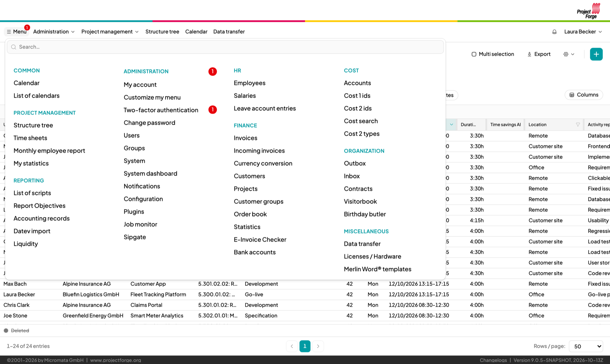Open the Rows per page selector
The image size is (610, 364).
(x=586, y=346)
